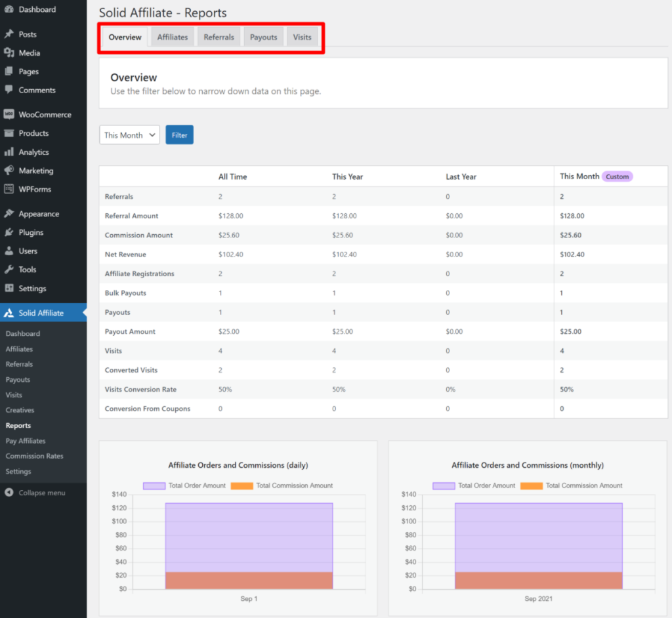
Task: Click the Users person icon
Action: pyautogui.click(x=9, y=251)
